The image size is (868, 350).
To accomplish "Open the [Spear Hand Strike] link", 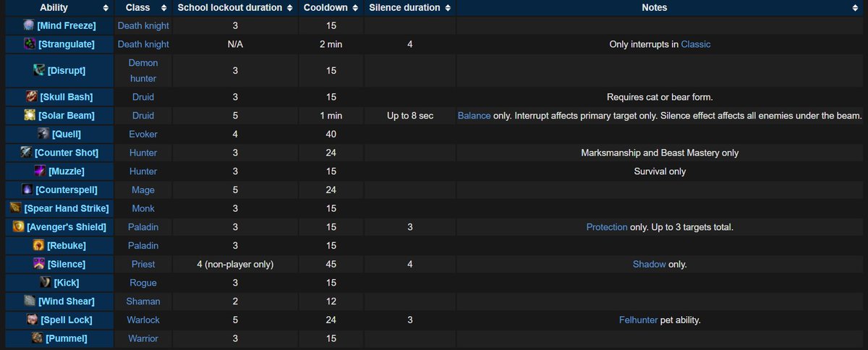I will [67, 208].
